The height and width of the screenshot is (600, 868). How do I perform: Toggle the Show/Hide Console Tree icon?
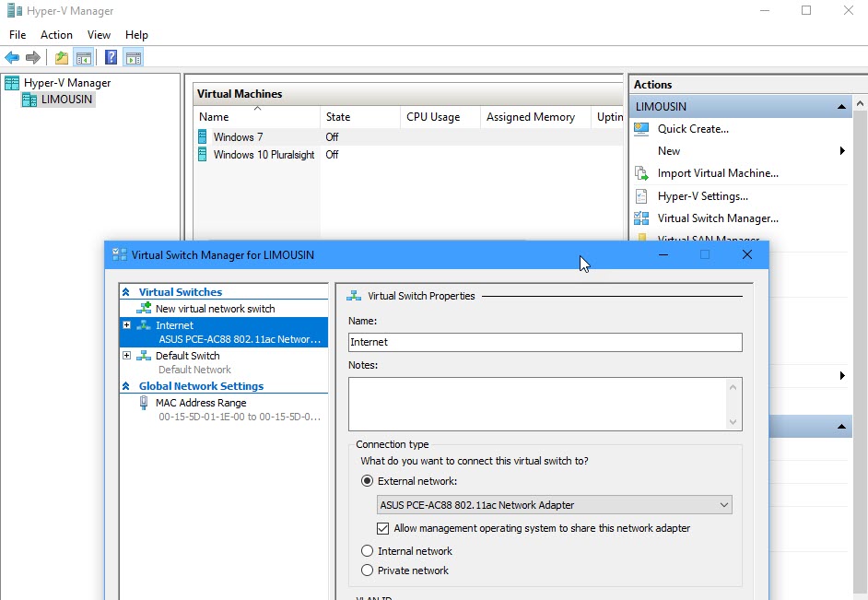pyautogui.click(x=84, y=58)
